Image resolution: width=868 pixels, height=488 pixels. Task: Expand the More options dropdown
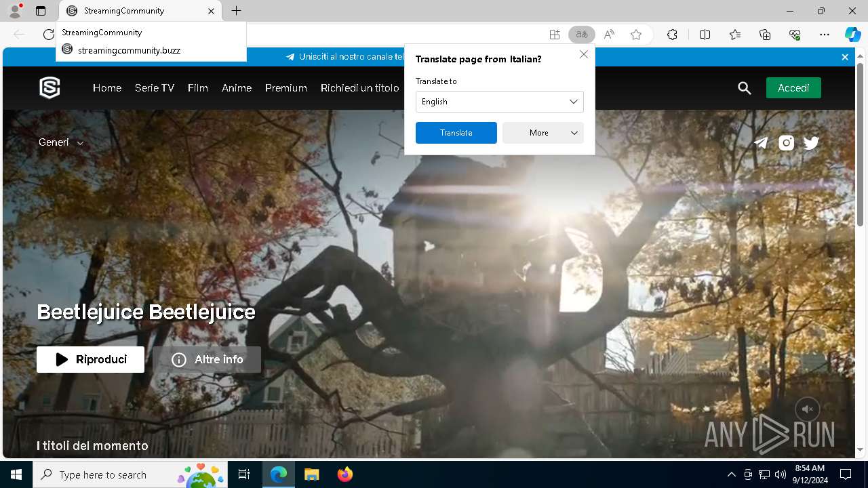(x=542, y=133)
